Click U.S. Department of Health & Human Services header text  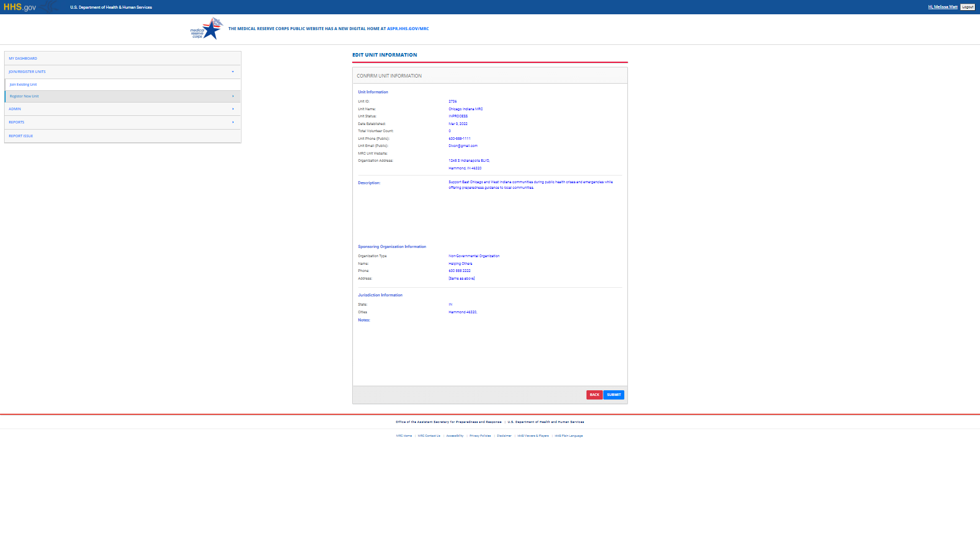tap(111, 8)
